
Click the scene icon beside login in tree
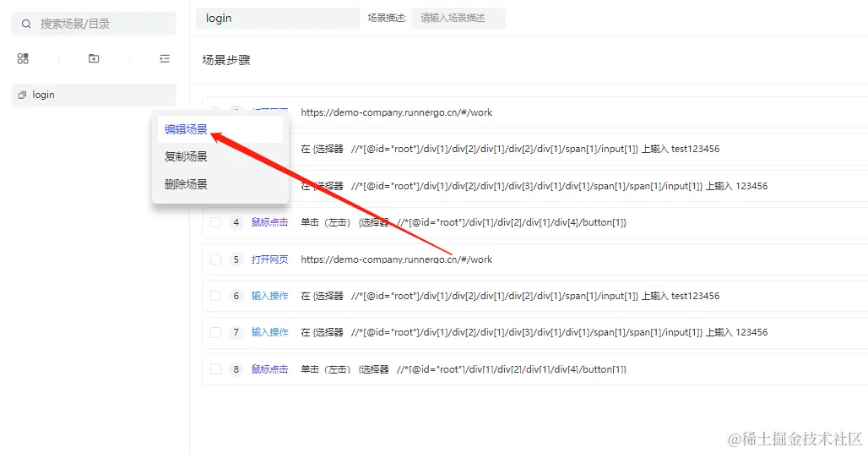point(22,95)
